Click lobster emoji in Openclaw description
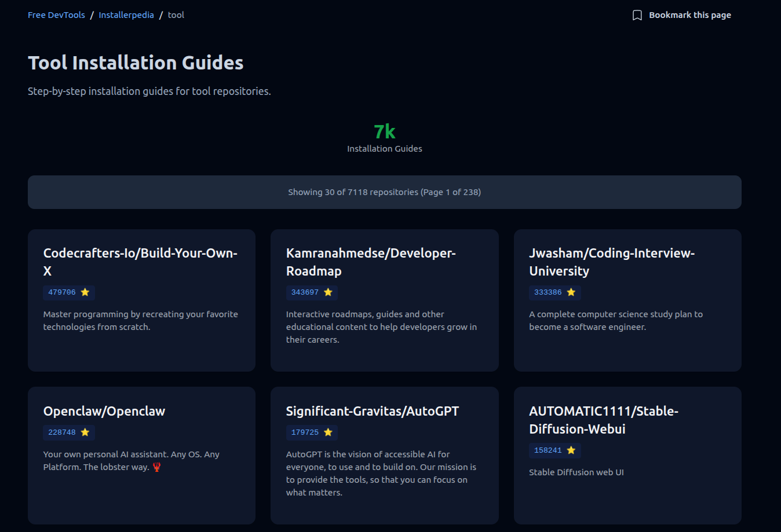The height and width of the screenshot is (532, 781). pyautogui.click(x=156, y=467)
